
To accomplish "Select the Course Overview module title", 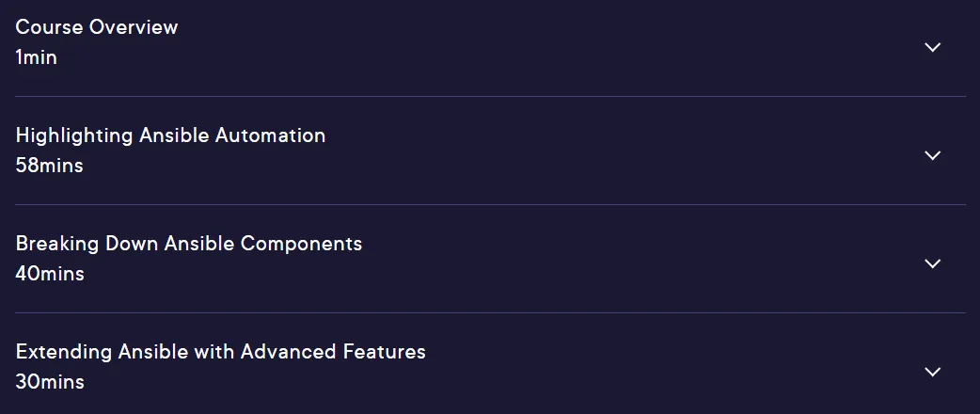I will coord(97,27).
